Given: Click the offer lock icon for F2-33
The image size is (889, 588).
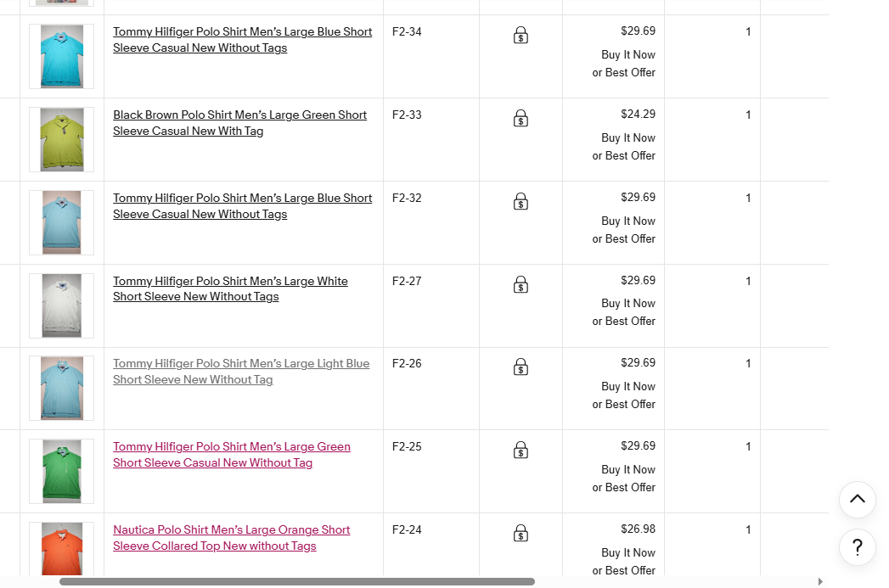Looking at the screenshot, I should (521, 119).
